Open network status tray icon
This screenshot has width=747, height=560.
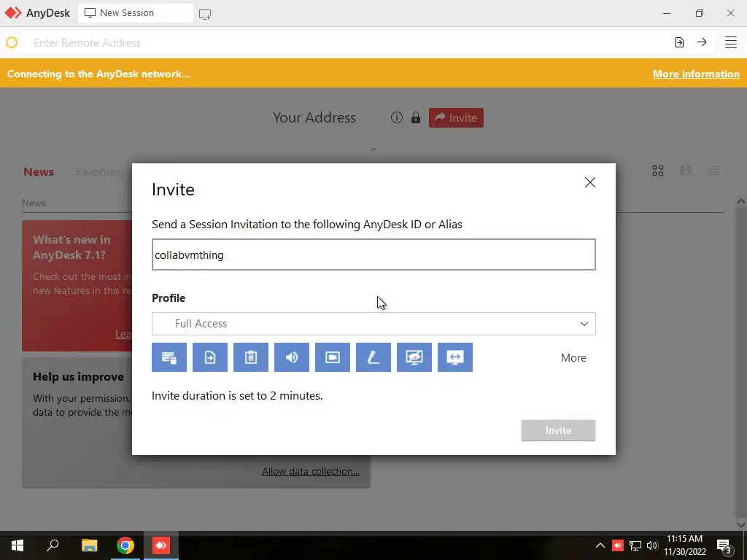(635, 545)
